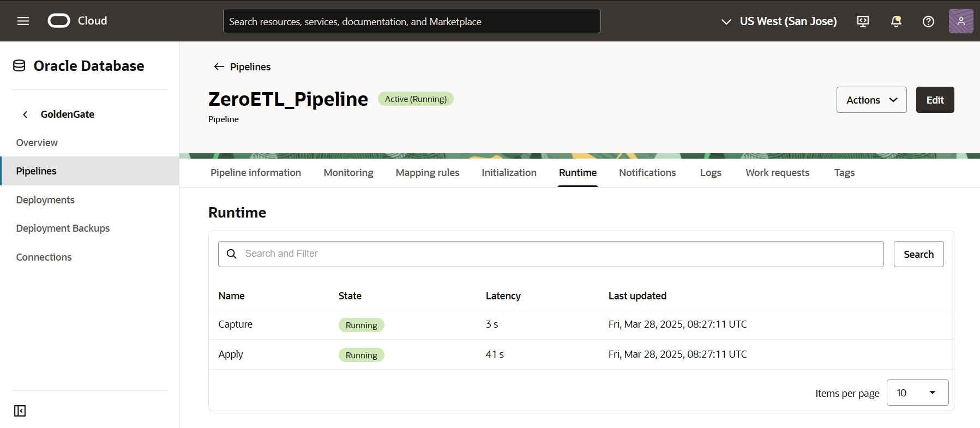
Task: Select the Runtime tab
Action: tap(578, 173)
